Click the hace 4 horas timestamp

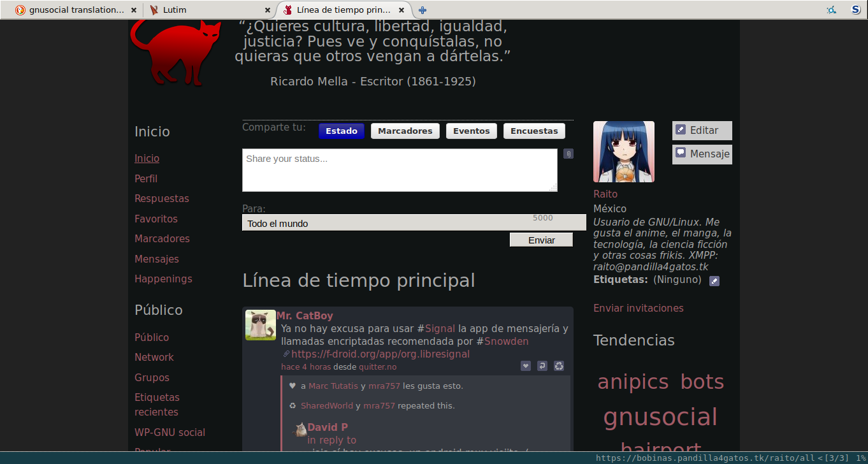click(306, 366)
